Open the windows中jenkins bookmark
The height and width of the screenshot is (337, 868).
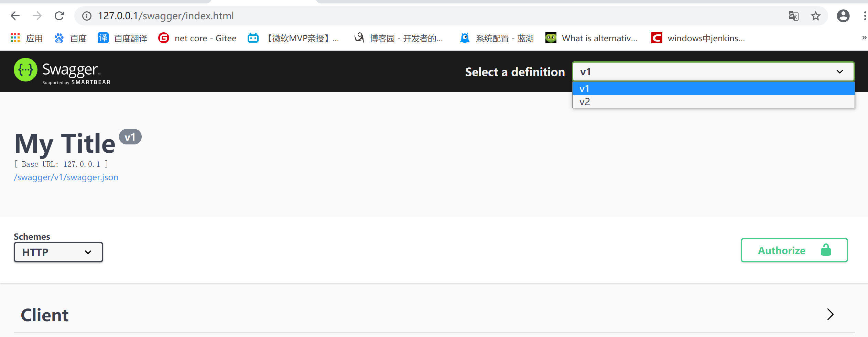point(698,38)
